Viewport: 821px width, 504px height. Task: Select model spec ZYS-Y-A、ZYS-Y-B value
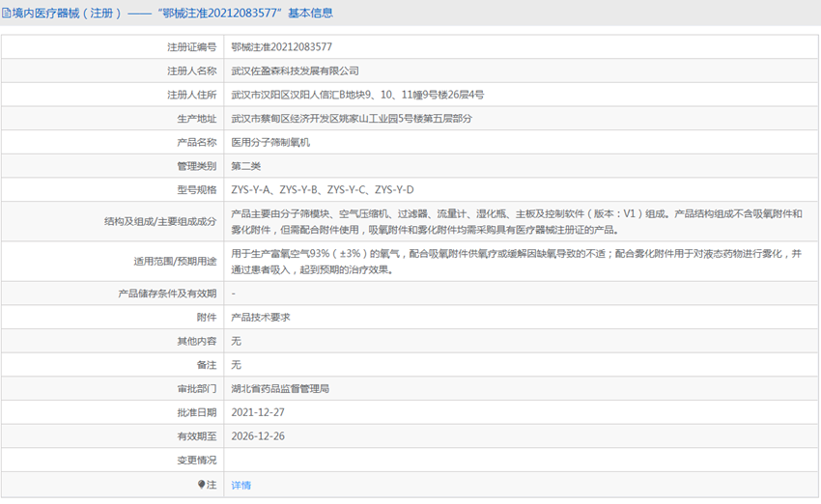[323, 190]
